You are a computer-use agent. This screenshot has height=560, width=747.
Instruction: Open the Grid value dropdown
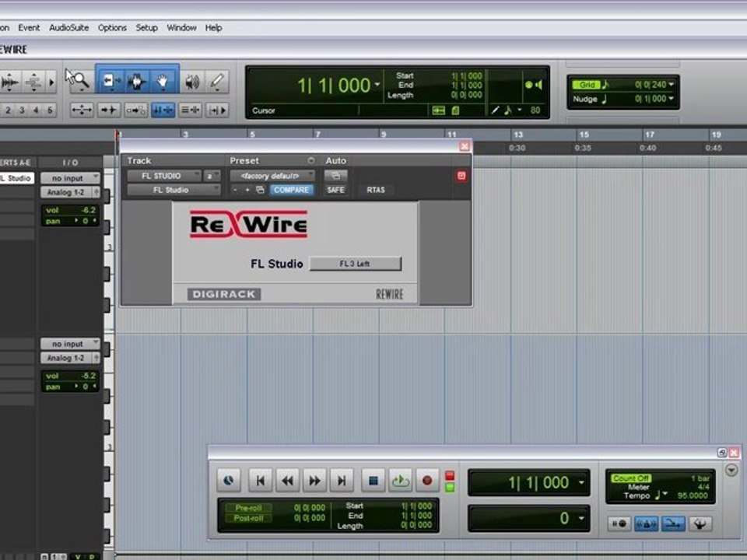[x=671, y=84]
